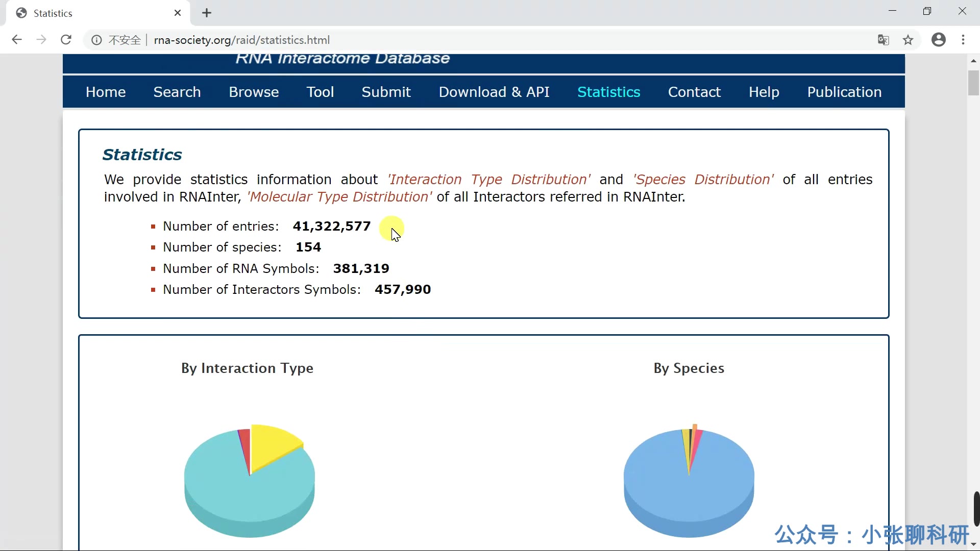Screen dimensions: 980x551
Task: Open the user profile icon
Action: (939, 40)
